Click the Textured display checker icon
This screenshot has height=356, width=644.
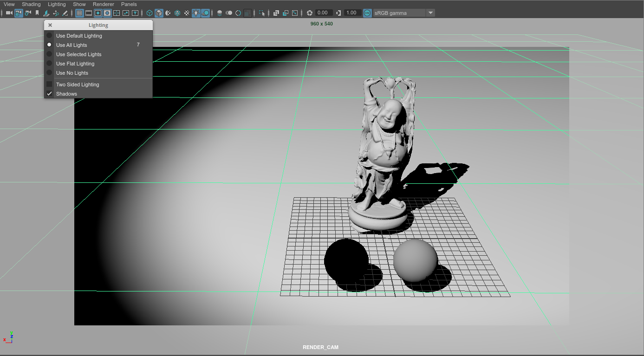(x=187, y=13)
